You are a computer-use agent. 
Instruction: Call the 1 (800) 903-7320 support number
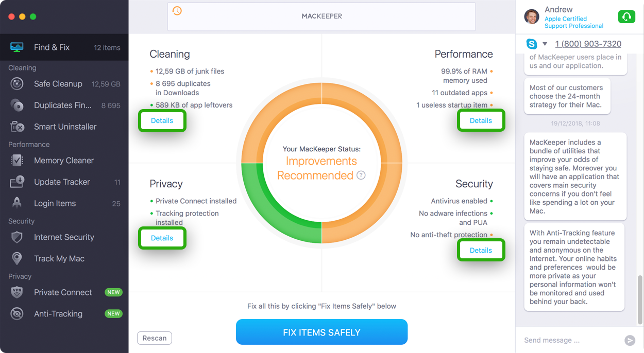[588, 44]
